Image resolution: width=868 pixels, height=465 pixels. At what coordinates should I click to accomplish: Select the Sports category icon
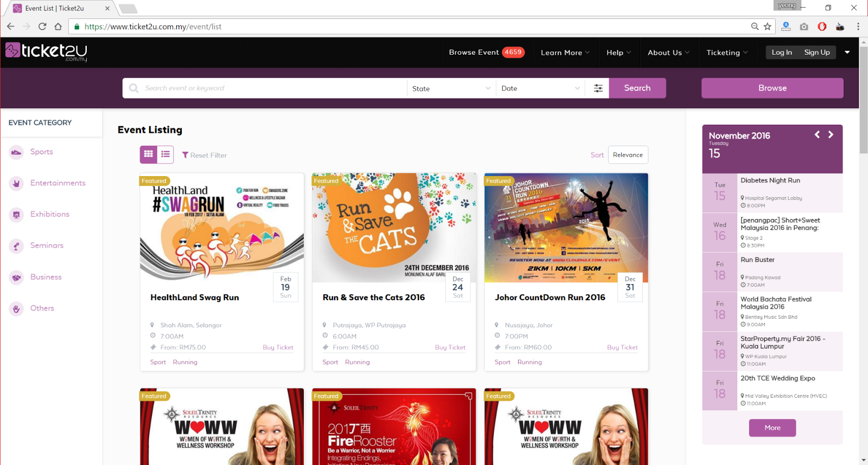[x=16, y=152]
